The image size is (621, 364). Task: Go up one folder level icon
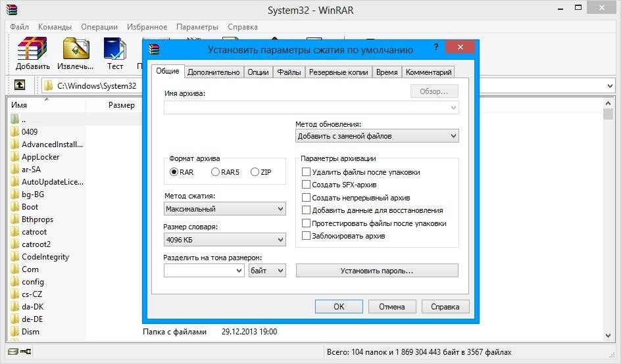20,85
